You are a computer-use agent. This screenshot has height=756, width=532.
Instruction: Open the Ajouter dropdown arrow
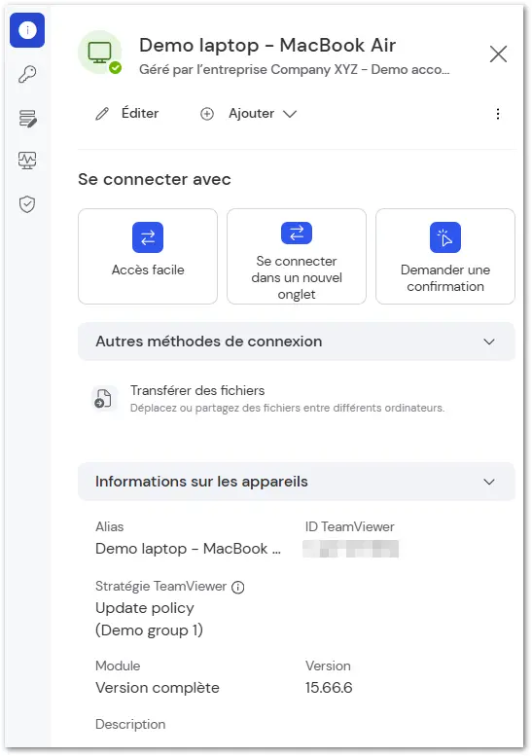(x=290, y=114)
